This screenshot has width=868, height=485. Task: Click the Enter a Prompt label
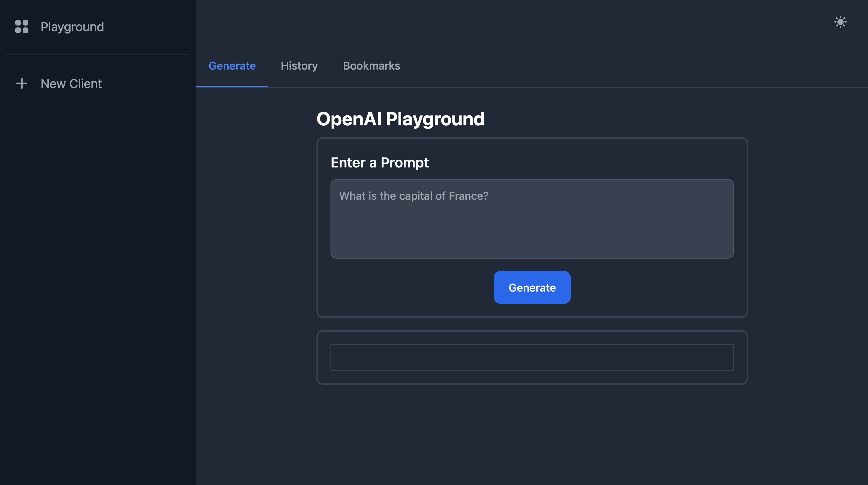(380, 163)
